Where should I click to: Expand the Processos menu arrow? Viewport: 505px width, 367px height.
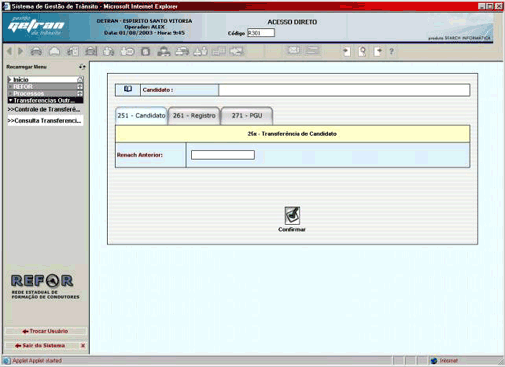click(x=10, y=93)
